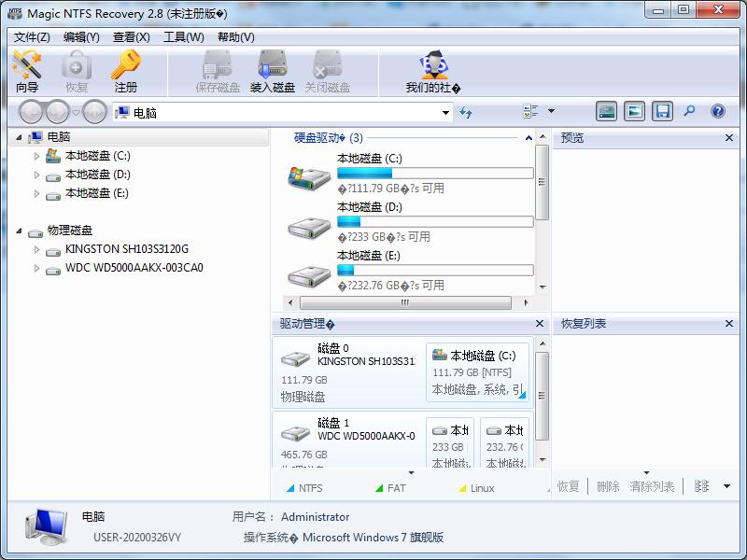
Task: Click 恢复 button in recovery list bar
Action: (x=569, y=486)
